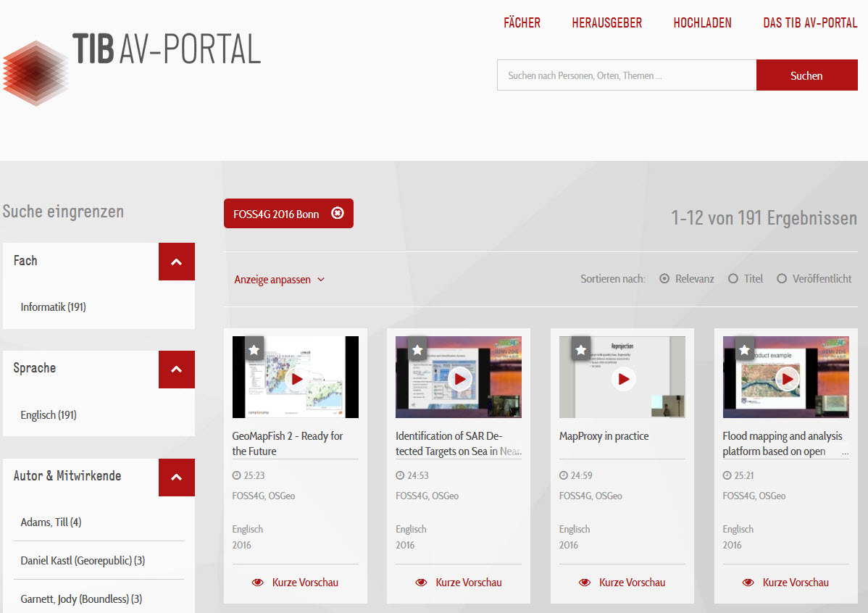Filter by author Adams, Till (4)

point(51,522)
